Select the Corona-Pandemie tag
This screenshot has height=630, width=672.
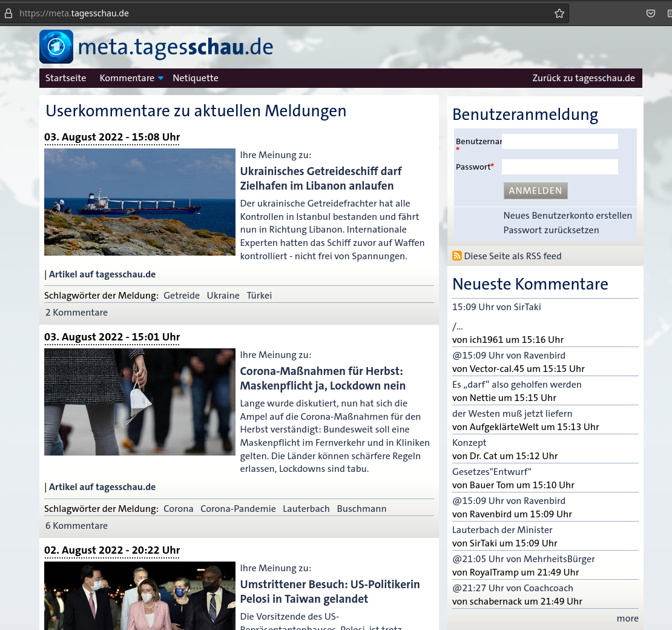(x=238, y=509)
